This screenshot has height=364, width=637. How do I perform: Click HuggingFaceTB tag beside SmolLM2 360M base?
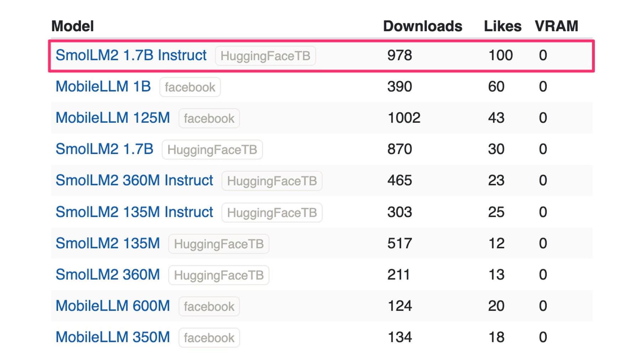click(219, 275)
